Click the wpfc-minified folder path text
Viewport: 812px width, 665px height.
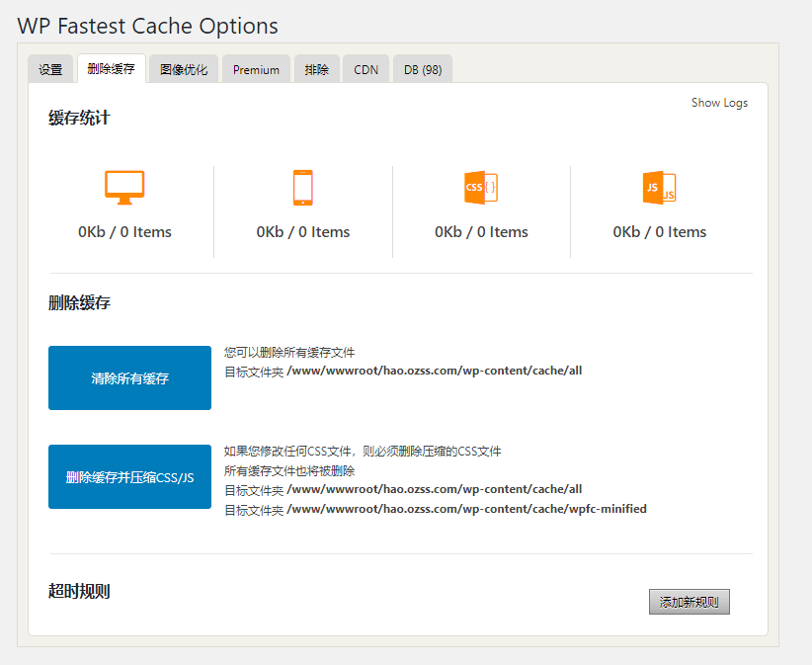(466, 509)
